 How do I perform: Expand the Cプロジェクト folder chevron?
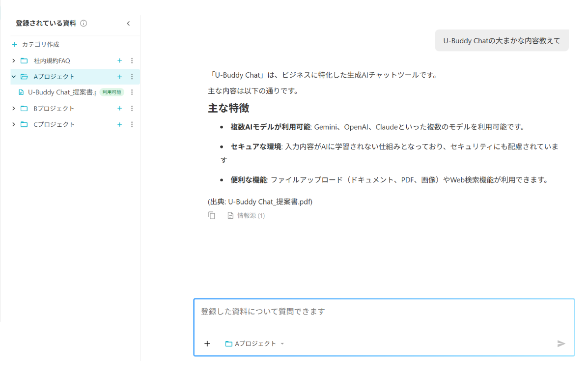click(13, 124)
